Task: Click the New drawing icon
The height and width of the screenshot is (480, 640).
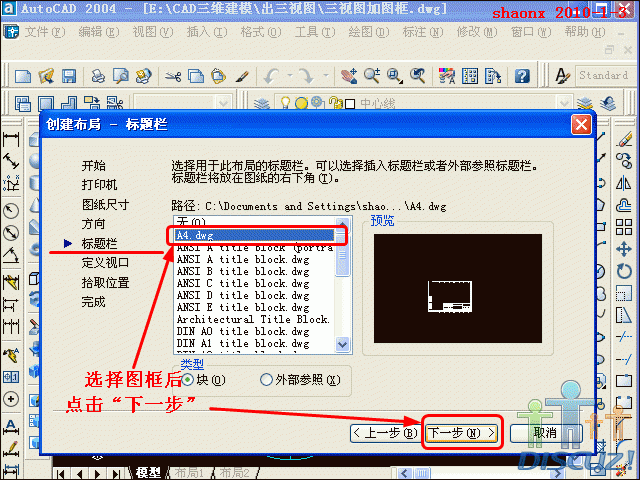Action: 23,76
